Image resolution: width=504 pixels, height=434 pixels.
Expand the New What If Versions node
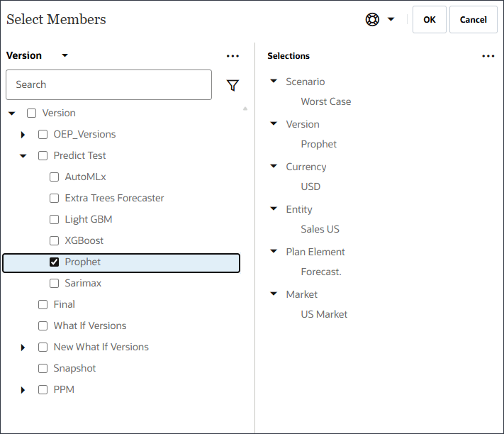(23, 347)
